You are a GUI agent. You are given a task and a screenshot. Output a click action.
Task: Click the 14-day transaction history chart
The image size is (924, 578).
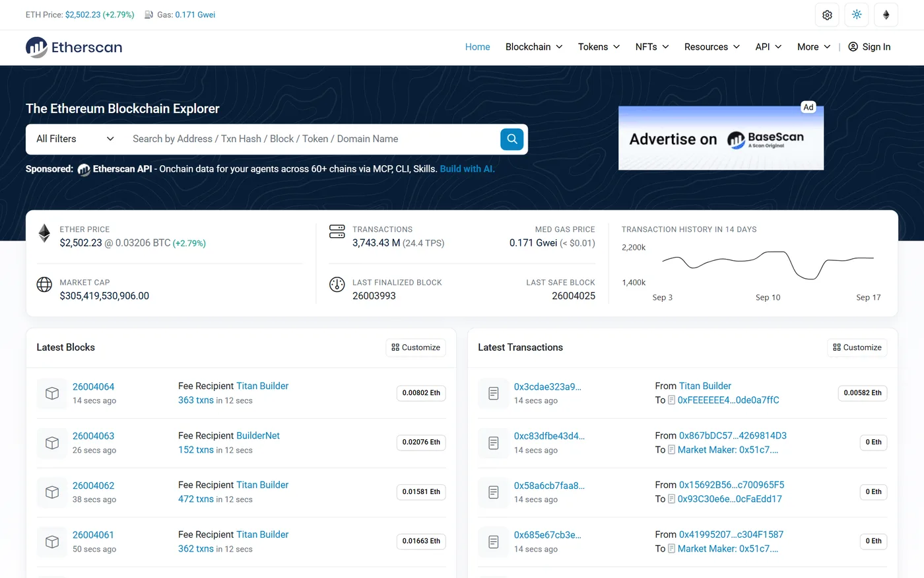[768, 264]
